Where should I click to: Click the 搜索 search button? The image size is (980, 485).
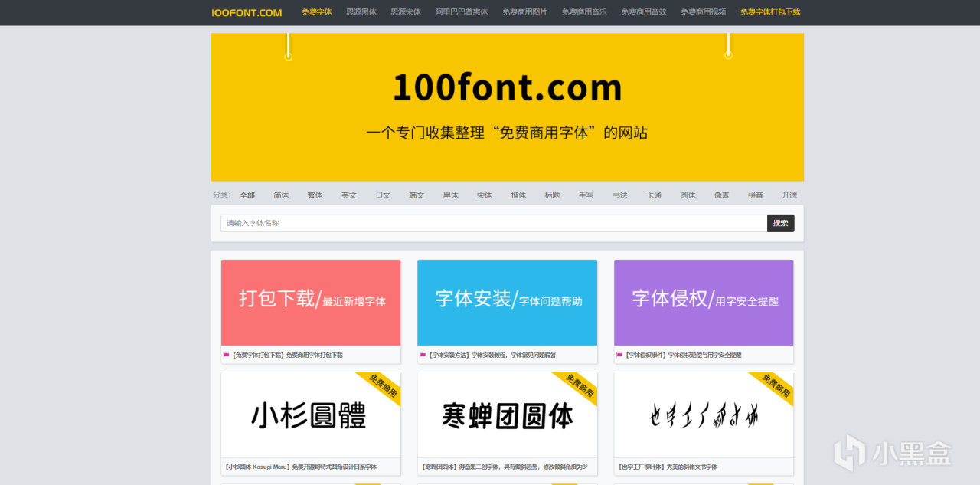(x=781, y=223)
